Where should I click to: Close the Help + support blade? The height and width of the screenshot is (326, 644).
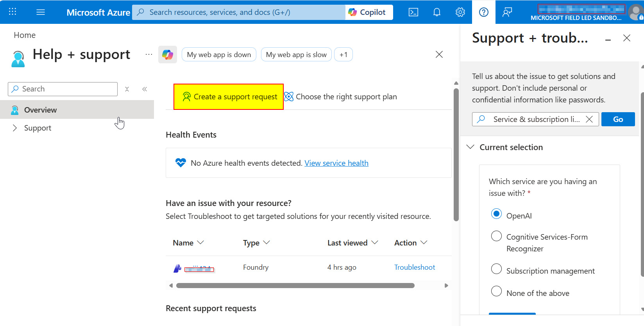pos(439,54)
